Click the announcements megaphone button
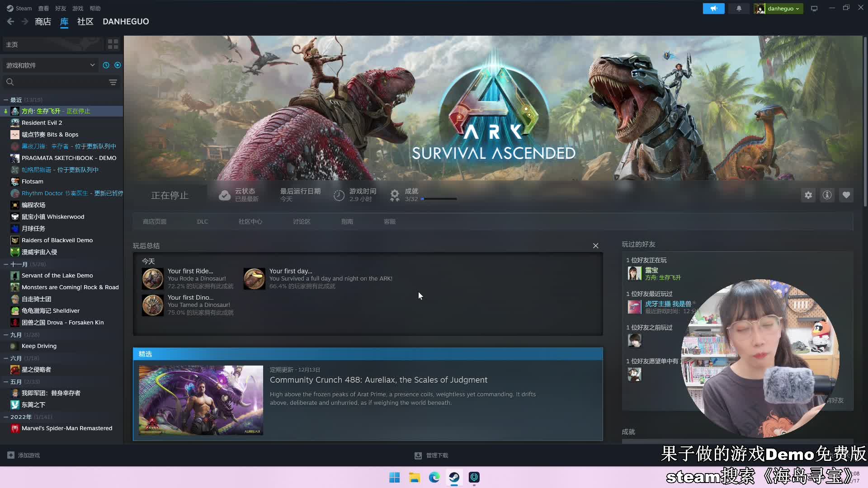Screen dimensions: 868x488 713,9
